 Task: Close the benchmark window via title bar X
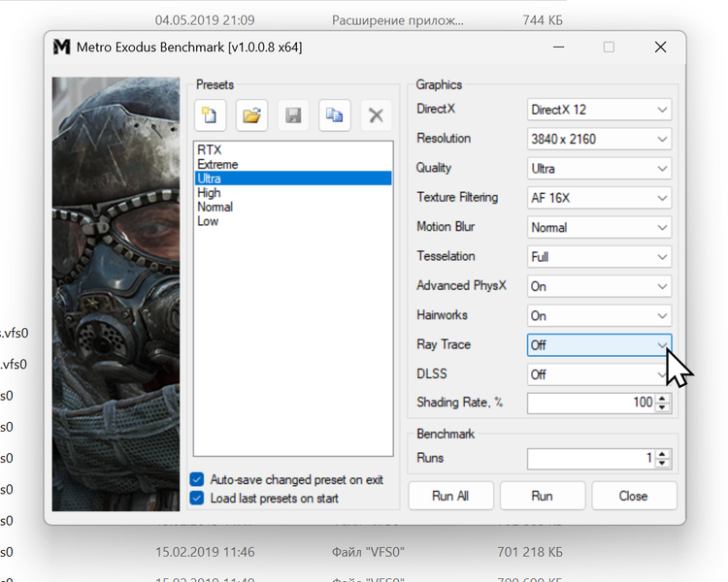[660, 47]
